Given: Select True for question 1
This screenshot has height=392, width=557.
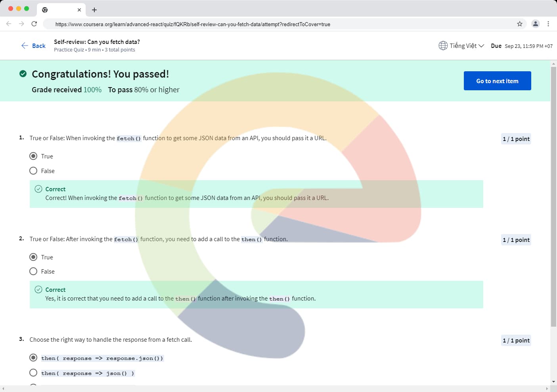Looking at the screenshot, I should (34, 156).
